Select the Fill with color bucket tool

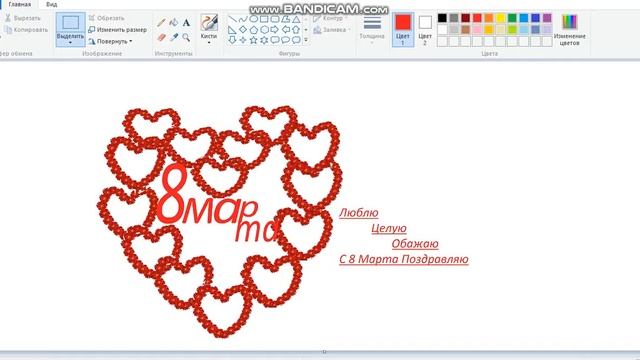click(x=174, y=22)
